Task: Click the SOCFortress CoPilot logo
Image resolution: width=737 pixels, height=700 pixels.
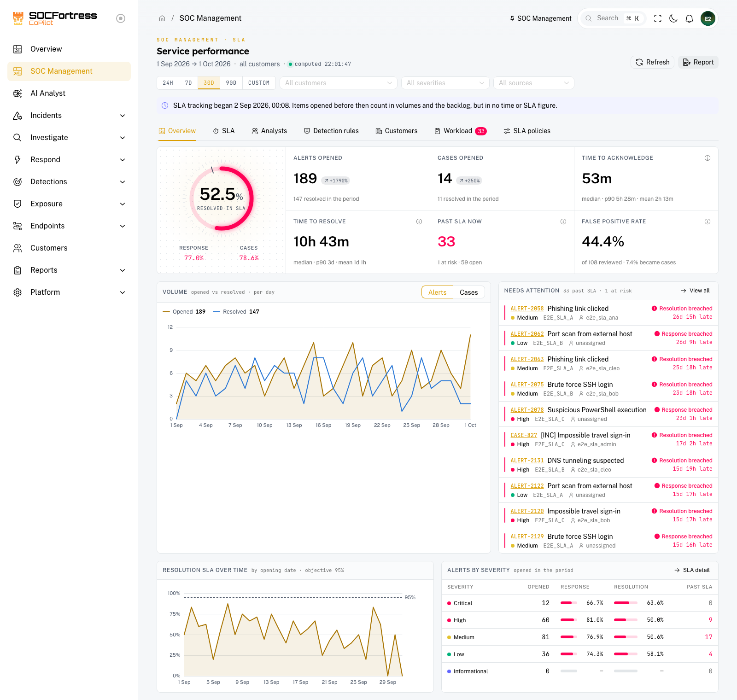Action: [55, 18]
